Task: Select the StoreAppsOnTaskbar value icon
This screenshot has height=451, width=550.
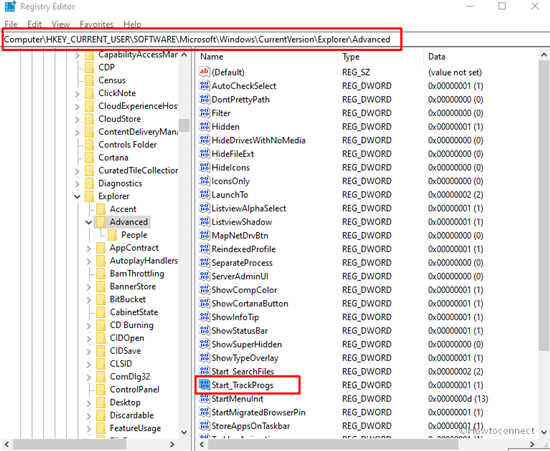Action: pos(204,425)
